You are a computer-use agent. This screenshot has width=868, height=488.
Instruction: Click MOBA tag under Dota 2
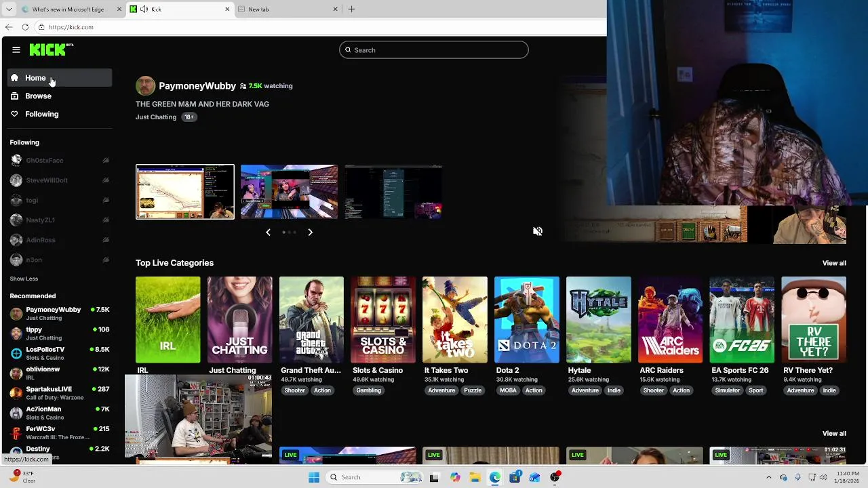(x=508, y=390)
